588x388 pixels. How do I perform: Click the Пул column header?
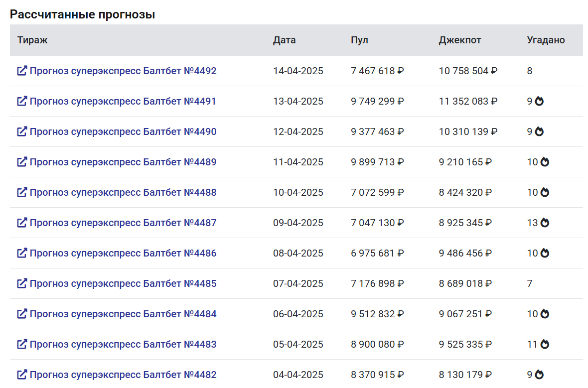(x=359, y=40)
